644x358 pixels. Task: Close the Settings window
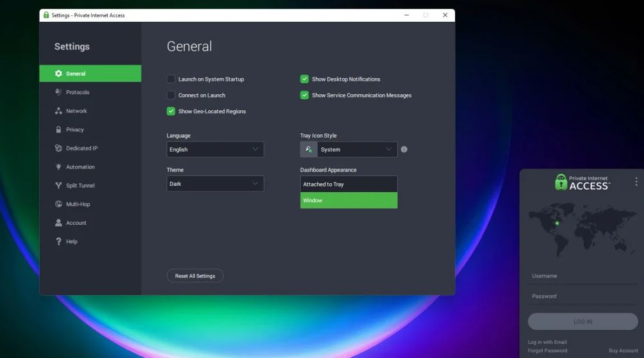pos(445,15)
